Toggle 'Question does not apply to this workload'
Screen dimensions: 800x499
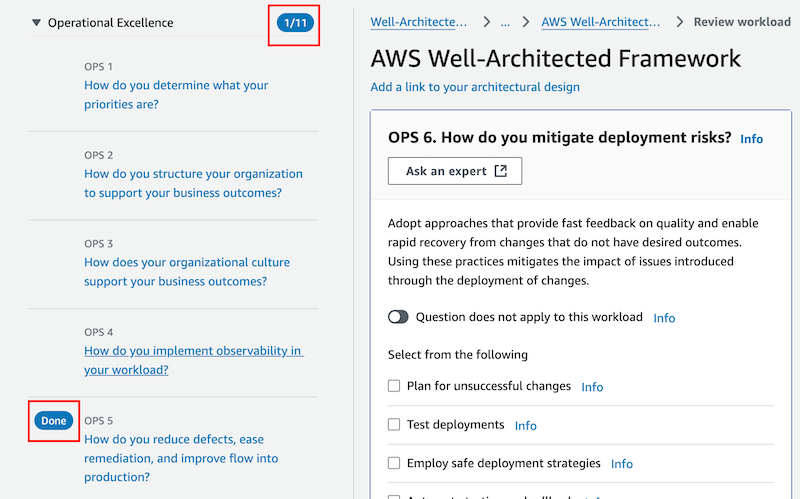click(x=398, y=317)
